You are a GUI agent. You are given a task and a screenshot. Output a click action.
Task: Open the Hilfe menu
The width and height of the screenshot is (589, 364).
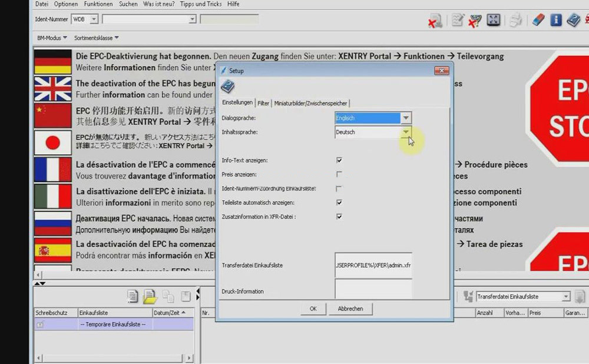[x=233, y=4]
